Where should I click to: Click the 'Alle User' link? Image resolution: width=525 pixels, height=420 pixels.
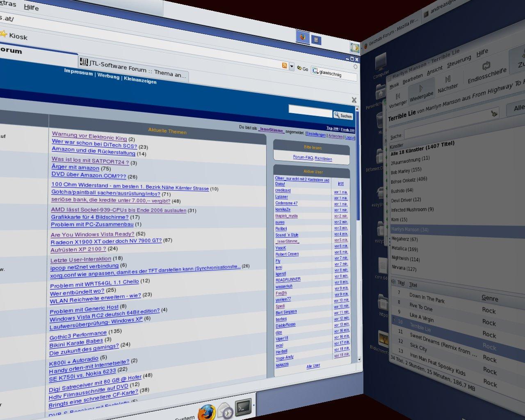313,366
